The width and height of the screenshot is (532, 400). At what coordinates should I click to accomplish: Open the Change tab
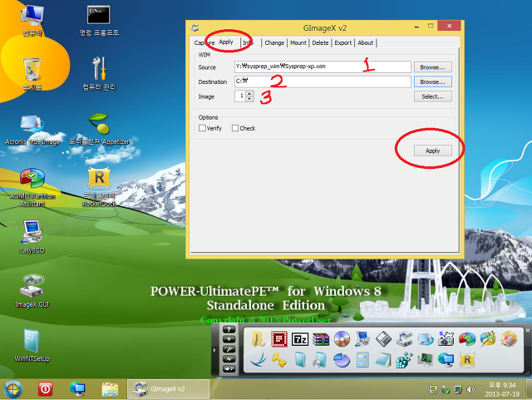point(274,42)
